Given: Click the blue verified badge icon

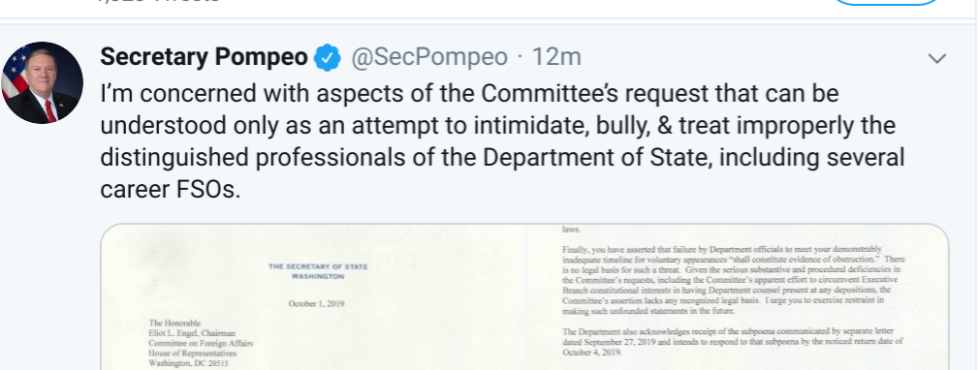Looking at the screenshot, I should (x=328, y=57).
